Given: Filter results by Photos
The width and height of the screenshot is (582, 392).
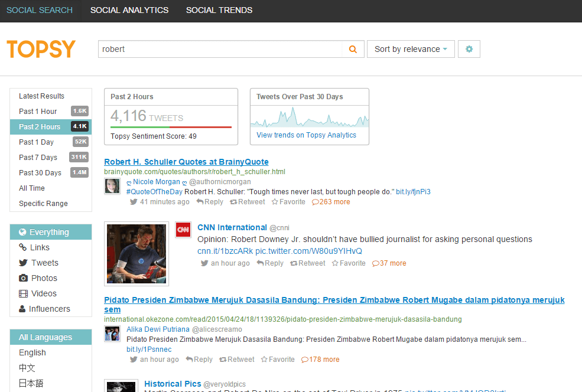Looking at the screenshot, I should coord(51,278).
